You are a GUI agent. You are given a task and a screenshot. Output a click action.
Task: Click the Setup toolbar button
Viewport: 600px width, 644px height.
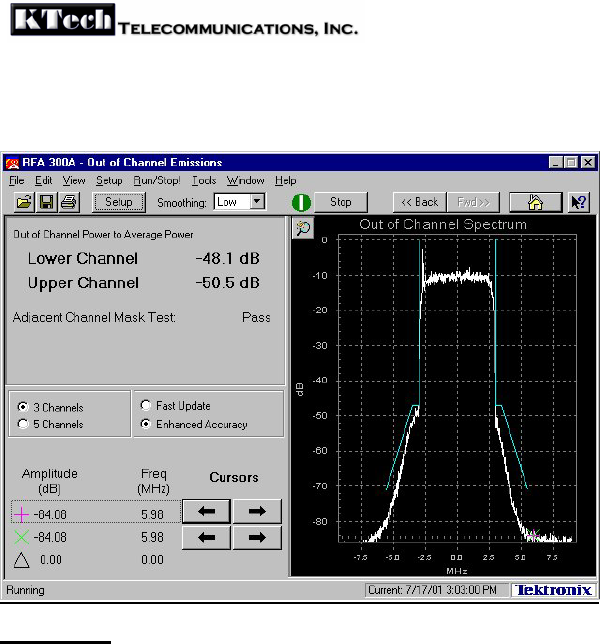(x=119, y=202)
